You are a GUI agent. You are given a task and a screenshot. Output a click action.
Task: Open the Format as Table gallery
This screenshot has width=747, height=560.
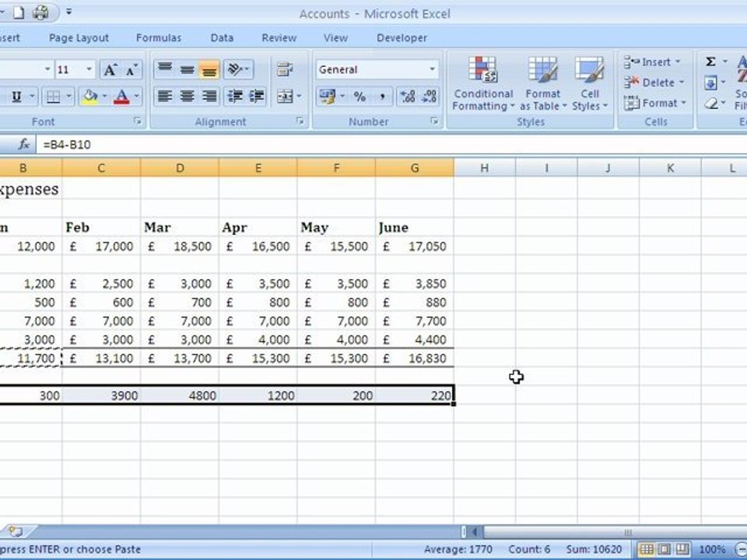[543, 84]
